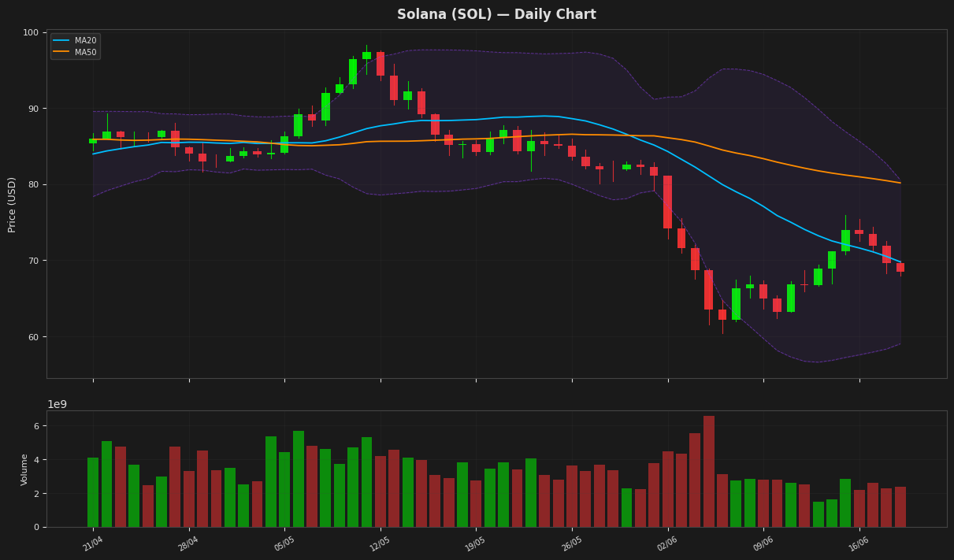954x560 pixels.
Task: Click the blue MA20 line sample in legend
Action: 61,41
